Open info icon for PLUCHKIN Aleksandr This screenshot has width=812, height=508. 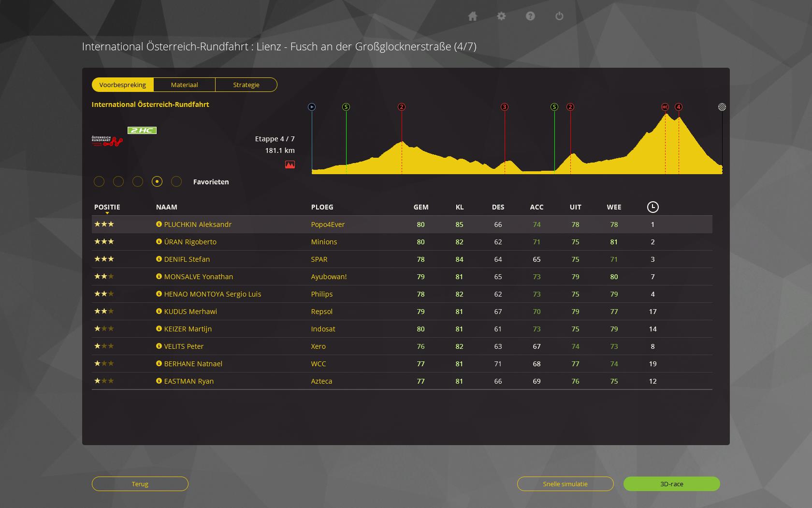[159, 224]
